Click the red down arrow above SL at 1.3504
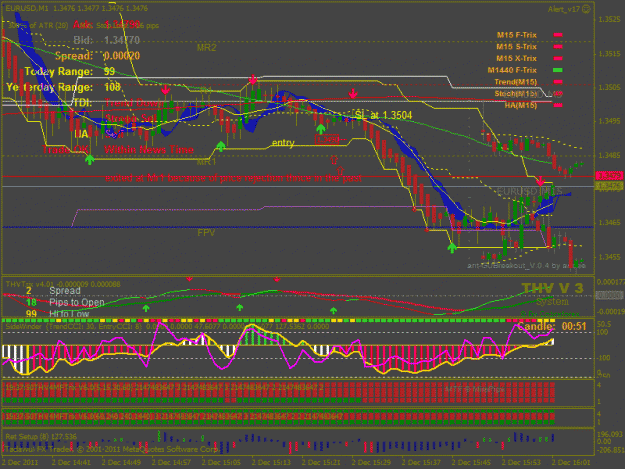The height and width of the screenshot is (469, 625). 353,94
